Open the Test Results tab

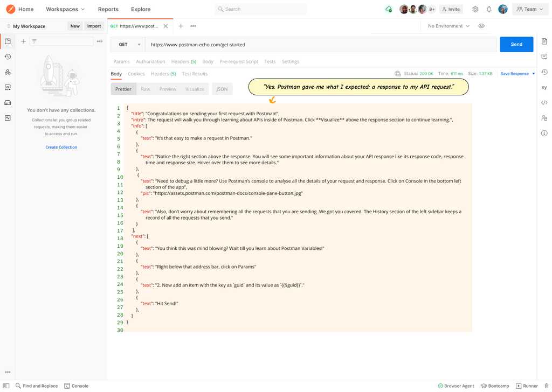coord(195,74)
